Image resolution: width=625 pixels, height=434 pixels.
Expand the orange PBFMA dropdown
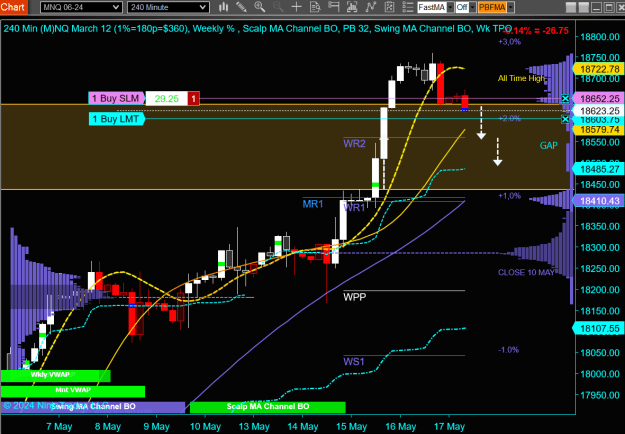pyautogui.click(x=510, y=7)
